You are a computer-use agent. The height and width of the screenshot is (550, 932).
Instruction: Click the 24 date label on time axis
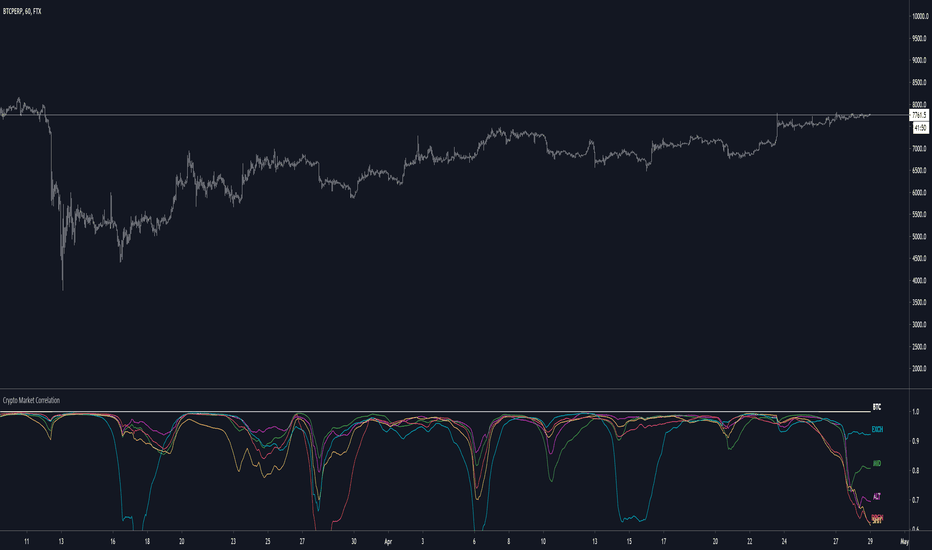tap(784, 542)
